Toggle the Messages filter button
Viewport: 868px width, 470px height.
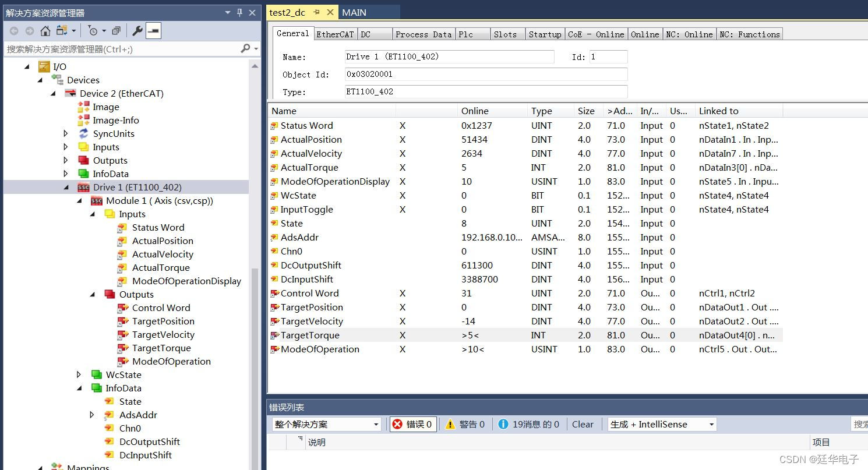coord(528,425)
